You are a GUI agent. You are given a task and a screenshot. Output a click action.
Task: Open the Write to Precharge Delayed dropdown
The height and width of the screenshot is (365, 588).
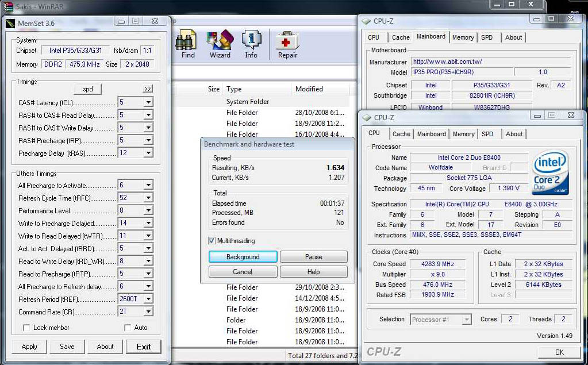(148, 223)
